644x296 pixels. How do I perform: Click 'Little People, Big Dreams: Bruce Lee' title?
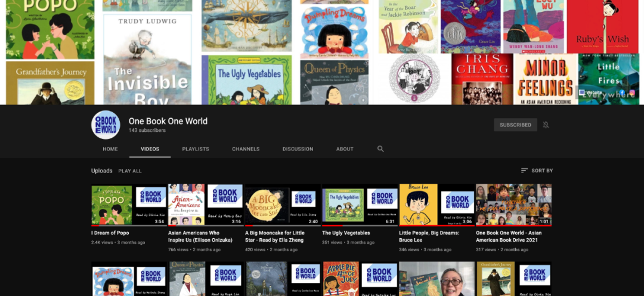(429, 236)
